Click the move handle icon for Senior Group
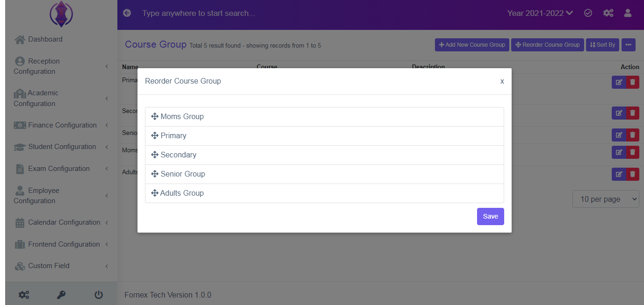Image resolution: width=644 pixels, height=305 pixels. (x=155, y=174)
